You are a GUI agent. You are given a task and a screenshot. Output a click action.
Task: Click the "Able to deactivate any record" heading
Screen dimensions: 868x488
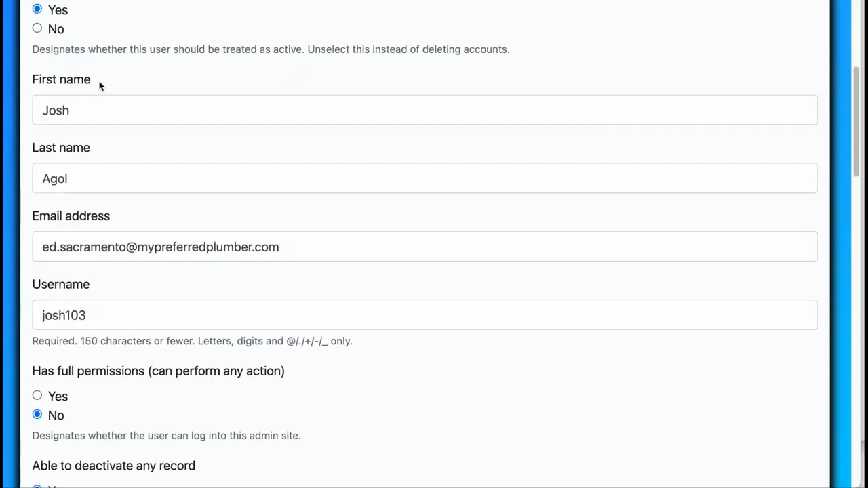(x=113, y=466)
